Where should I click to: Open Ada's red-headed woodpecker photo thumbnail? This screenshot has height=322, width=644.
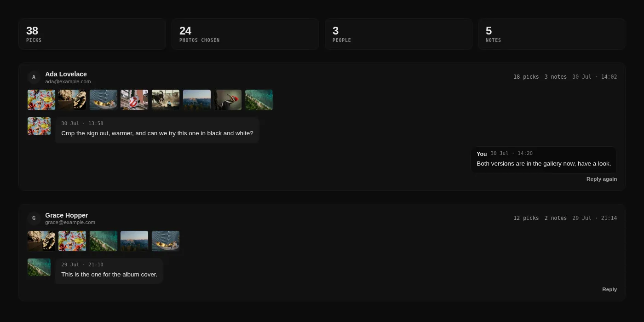228,100
